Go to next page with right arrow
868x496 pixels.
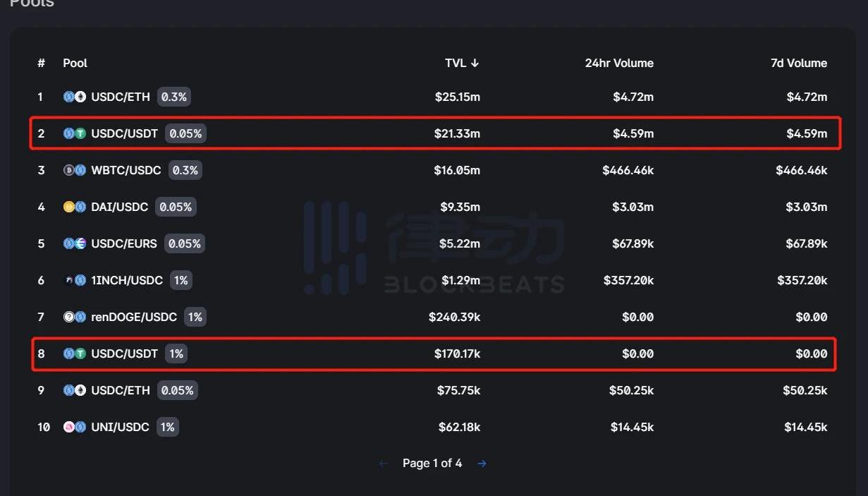pyautogui.click(x=482, y=464)
